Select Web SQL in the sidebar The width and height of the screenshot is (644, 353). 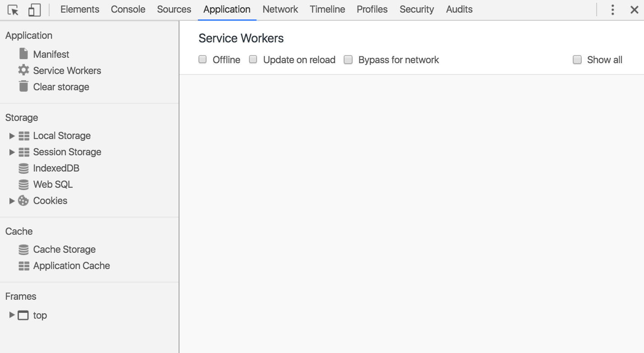pyautogui.click(x=53, y=185)
